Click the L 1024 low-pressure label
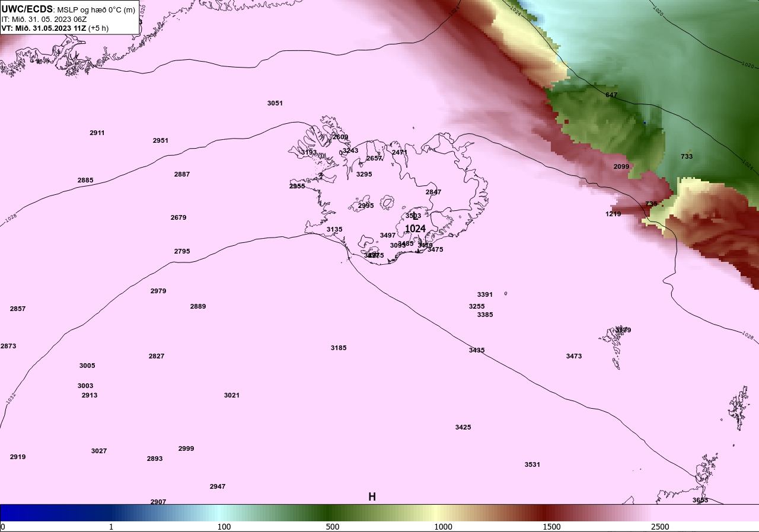This screenshot has height=532, width=759. [415, 223]
